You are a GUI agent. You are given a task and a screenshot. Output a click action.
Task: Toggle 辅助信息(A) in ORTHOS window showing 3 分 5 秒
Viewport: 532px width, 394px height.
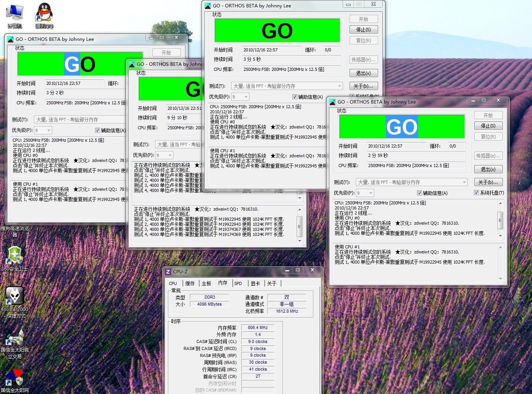point(295,97)
